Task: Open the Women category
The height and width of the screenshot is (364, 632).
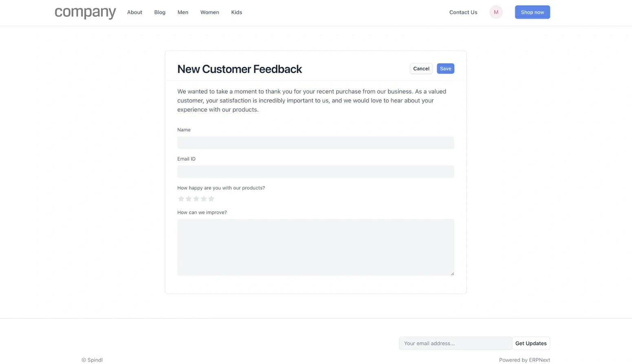Action: (209, 12)
